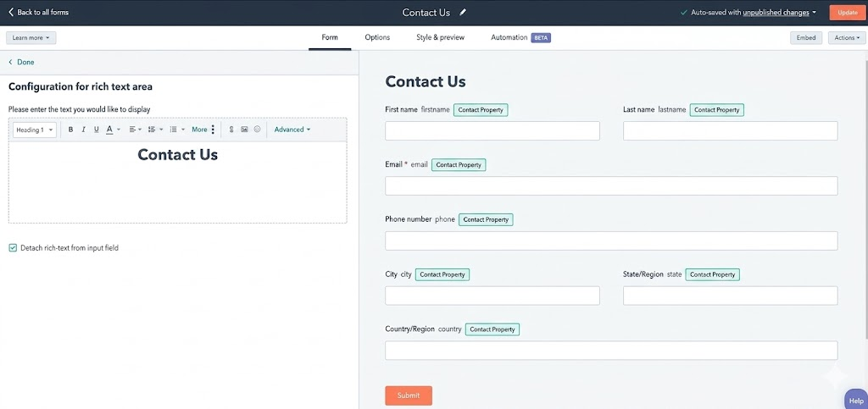The width and height of the screenshot is (868, 409).
Task: Click Contact Property badge next to city
Action: pyautogui.click(x=442, y=274)
